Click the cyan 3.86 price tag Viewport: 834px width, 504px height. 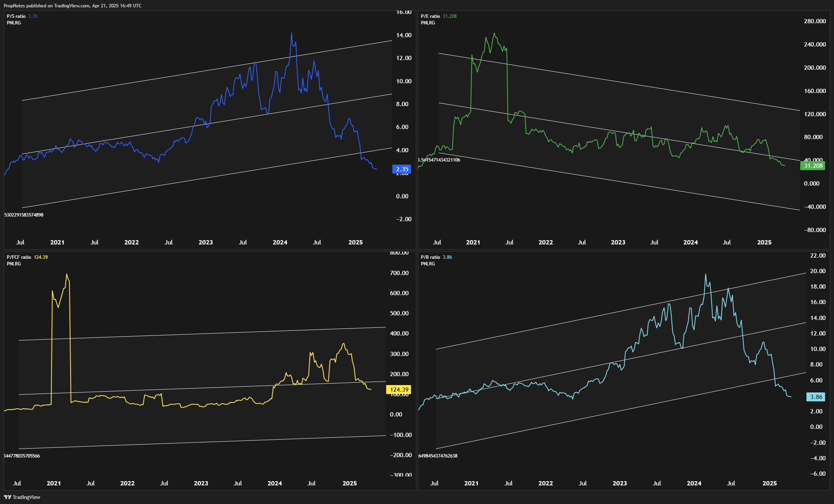pyautogui.click(x=816, y=397)
